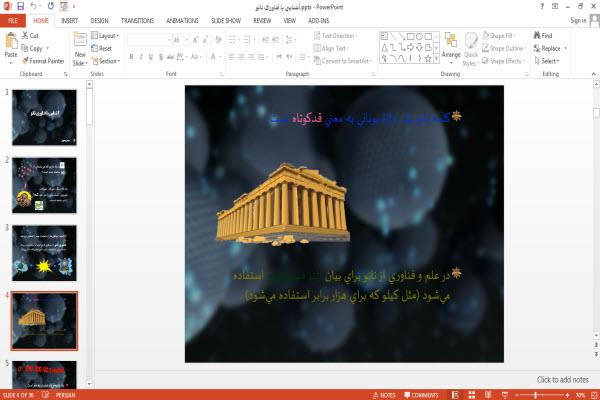Viewport: 600px width, 400px height.
Task: Click Text Direction button
Action: [x=336, y=36]
